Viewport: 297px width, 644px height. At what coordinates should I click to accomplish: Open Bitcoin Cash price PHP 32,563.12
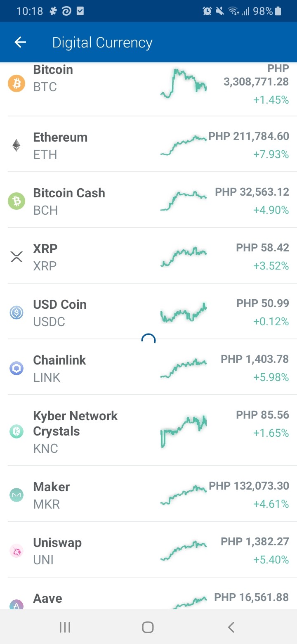(252, 192)
